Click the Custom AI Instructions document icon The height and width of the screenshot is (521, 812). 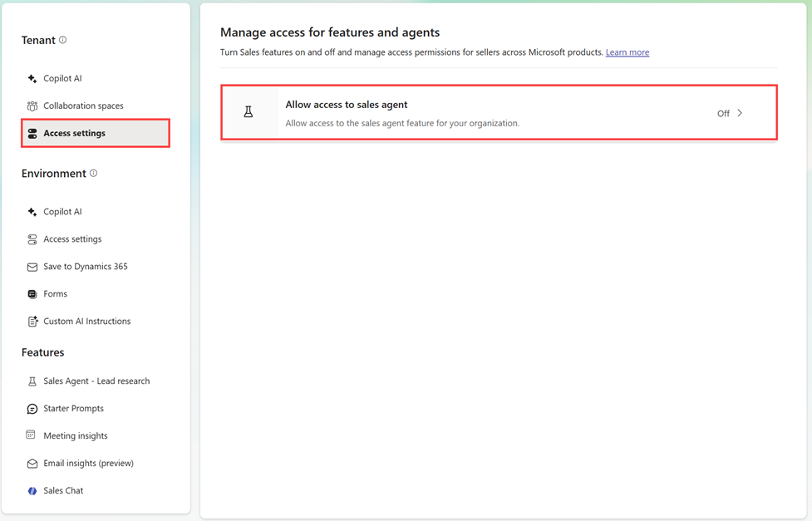pyautogui.click(x=32, y=322)
